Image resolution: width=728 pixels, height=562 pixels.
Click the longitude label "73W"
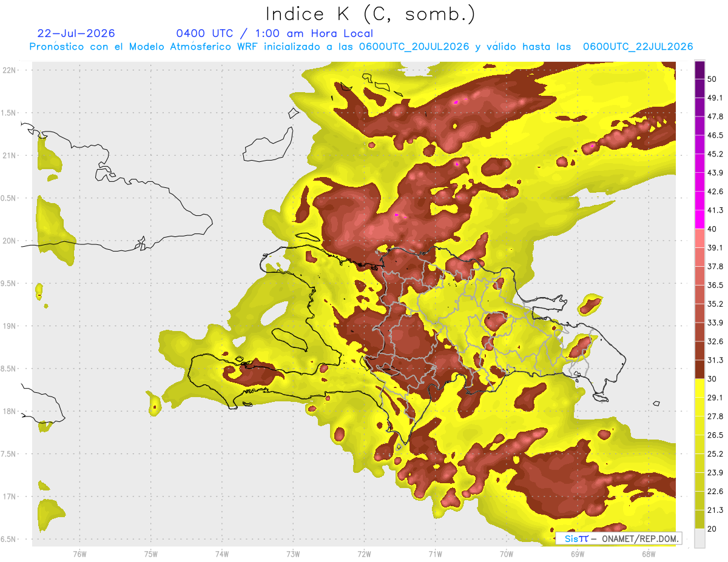point(293,554)
